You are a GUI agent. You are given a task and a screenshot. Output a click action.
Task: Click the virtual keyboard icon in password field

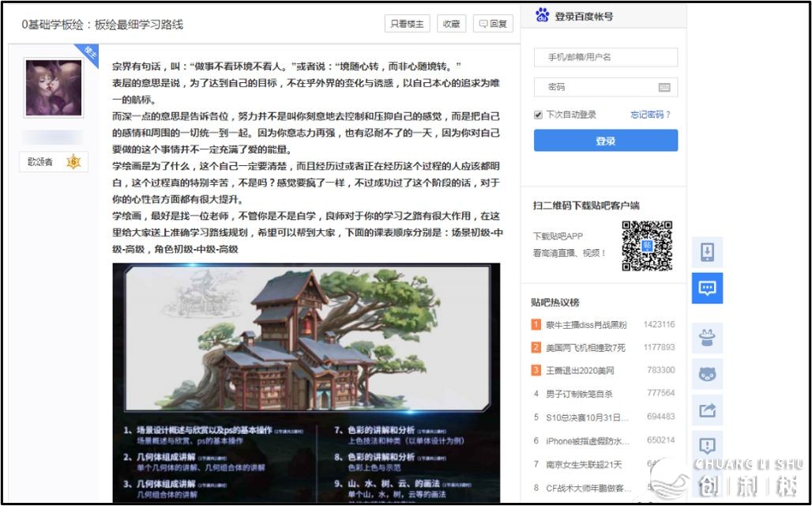pyautogui.click(x=664, y=87)
